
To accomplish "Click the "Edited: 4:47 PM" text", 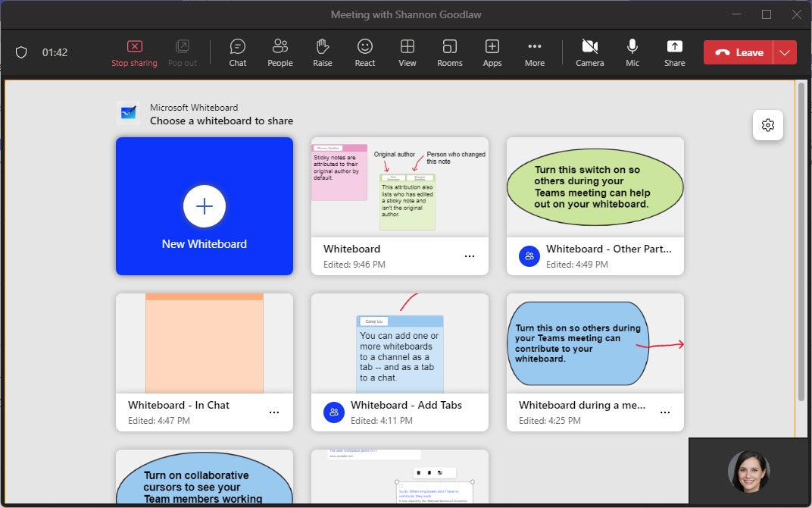I will pyautogui.click(x=159, y=420).
